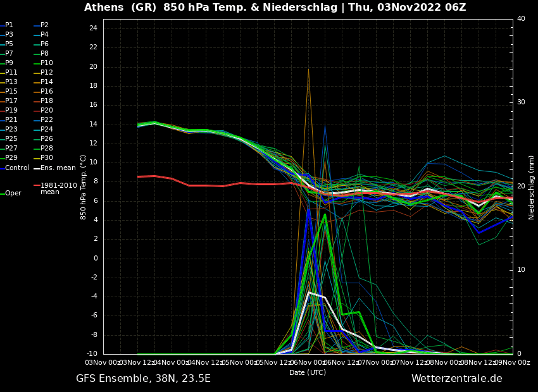Click the 850 hPa Temp. (°C) axis label
Screen dimensions: 538x392
click(84, 187)
